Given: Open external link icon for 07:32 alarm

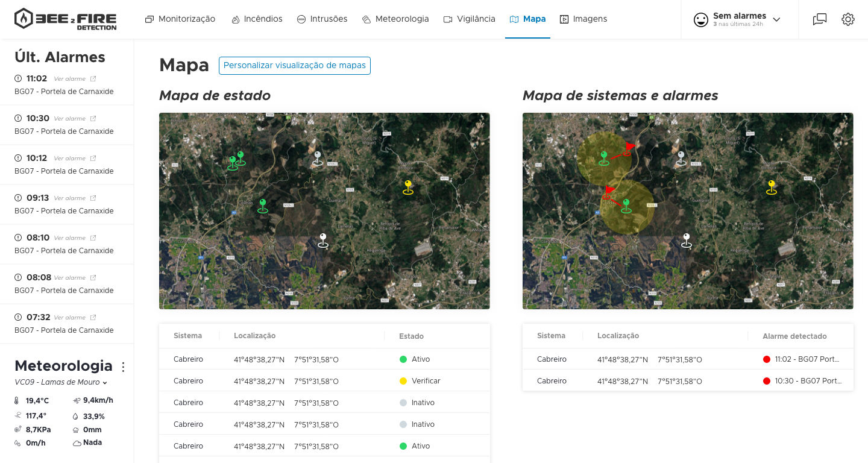Looking at the screenshot, I should pos(93,318).
